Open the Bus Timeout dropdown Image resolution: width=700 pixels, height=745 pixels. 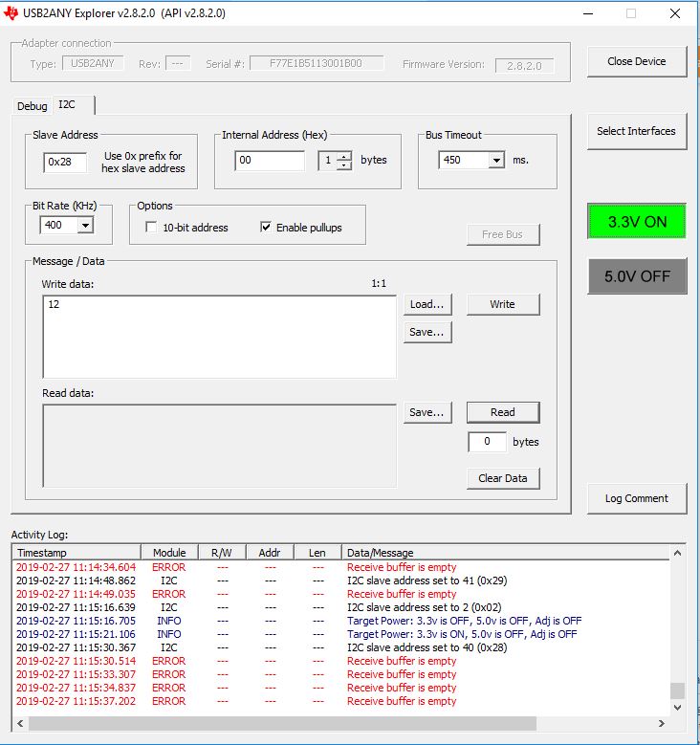496,160
